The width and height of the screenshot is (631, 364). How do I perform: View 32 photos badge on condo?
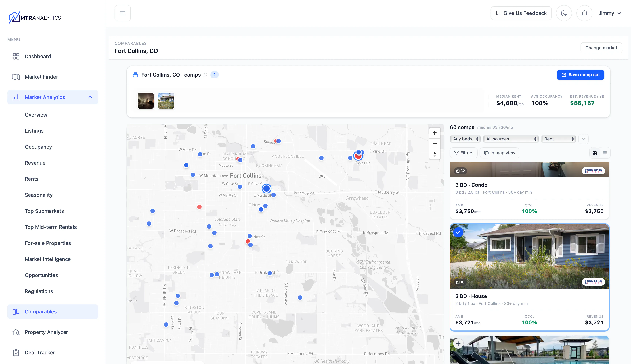pos(460,171)
